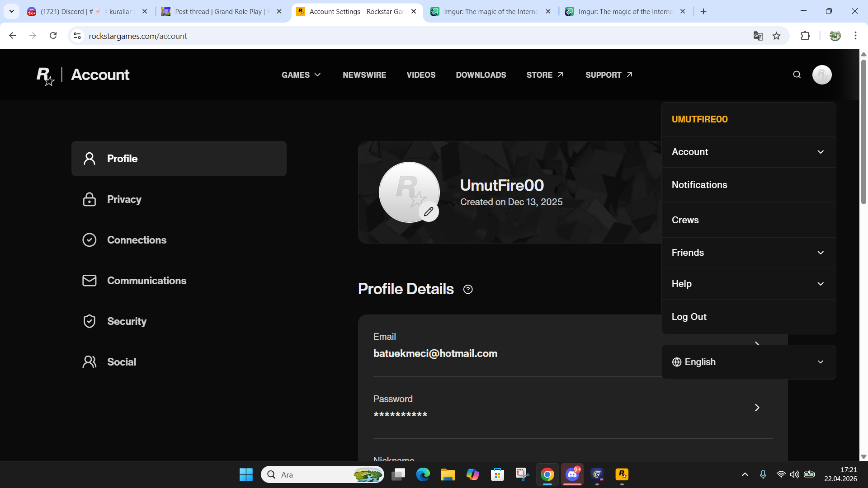The width and height of the screenshot is (868, 488).
Task: Open the Videos link
Action: click(421, 75)
